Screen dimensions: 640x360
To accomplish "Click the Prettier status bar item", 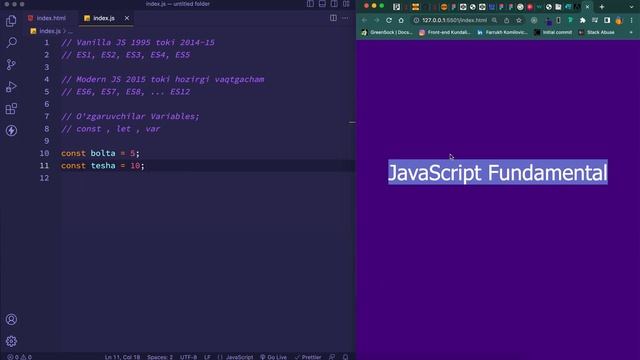I will (308, 357).
